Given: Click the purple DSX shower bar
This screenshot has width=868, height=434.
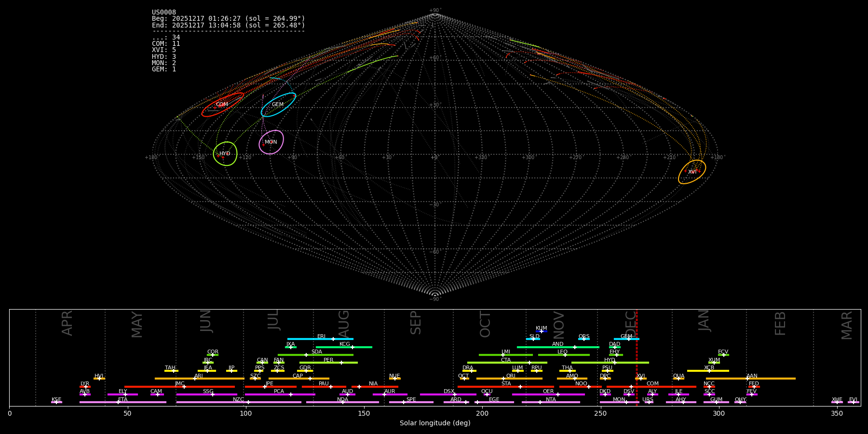Looking at the screenshot, I should coord(448,394).
